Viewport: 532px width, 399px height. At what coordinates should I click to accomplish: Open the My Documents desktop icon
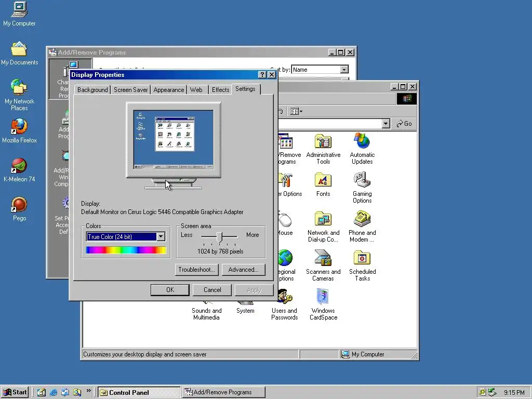19,54
